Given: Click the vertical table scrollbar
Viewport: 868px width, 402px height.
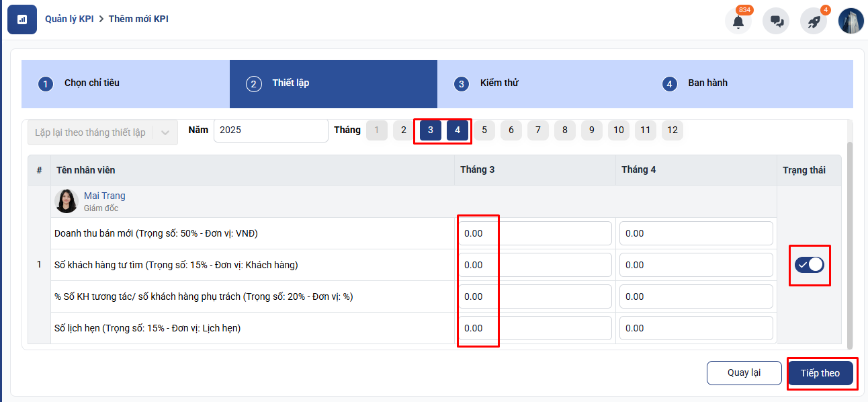Looking at the screenshot, I should (x=849, y=242).
